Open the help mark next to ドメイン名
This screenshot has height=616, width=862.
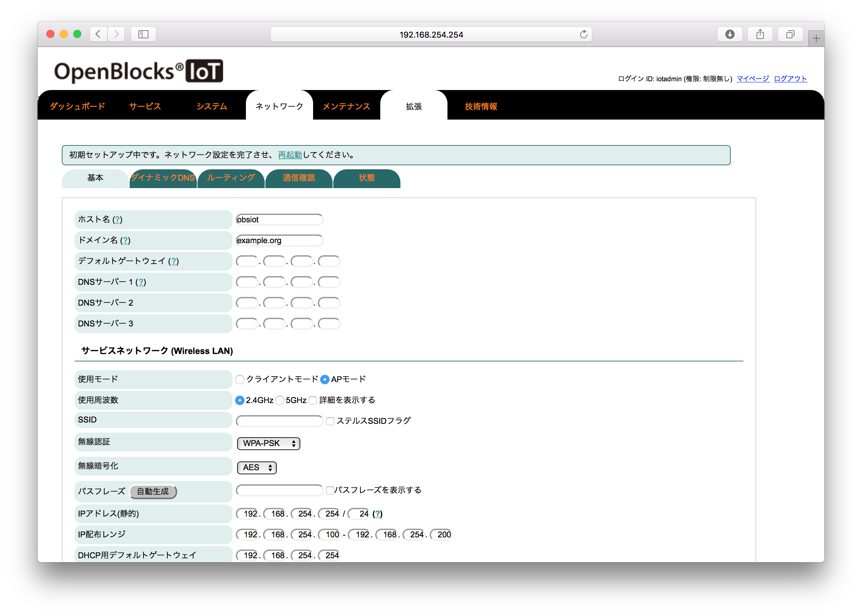pos(125,240)
